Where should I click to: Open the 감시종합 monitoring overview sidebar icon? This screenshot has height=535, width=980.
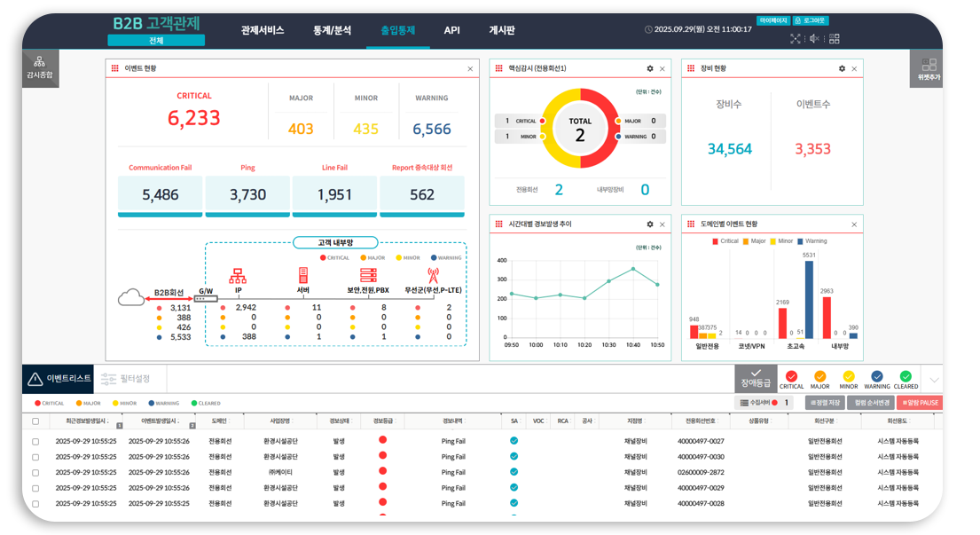pyautogui.click(x=40, y=67)
